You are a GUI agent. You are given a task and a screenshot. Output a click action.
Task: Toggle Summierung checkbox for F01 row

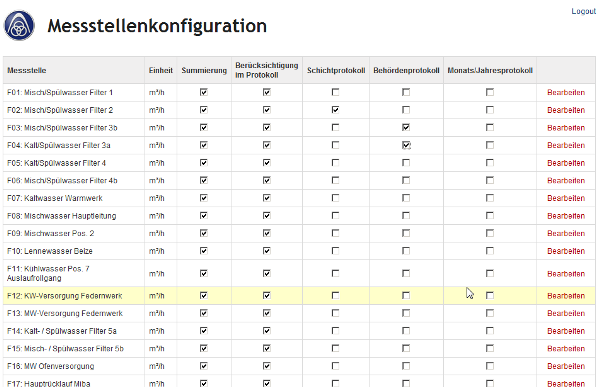204,92
